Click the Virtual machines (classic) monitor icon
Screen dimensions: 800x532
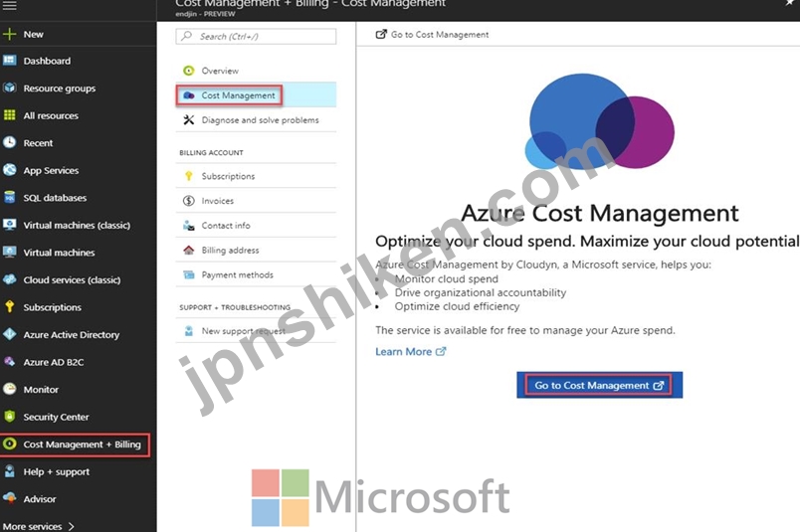9,225
